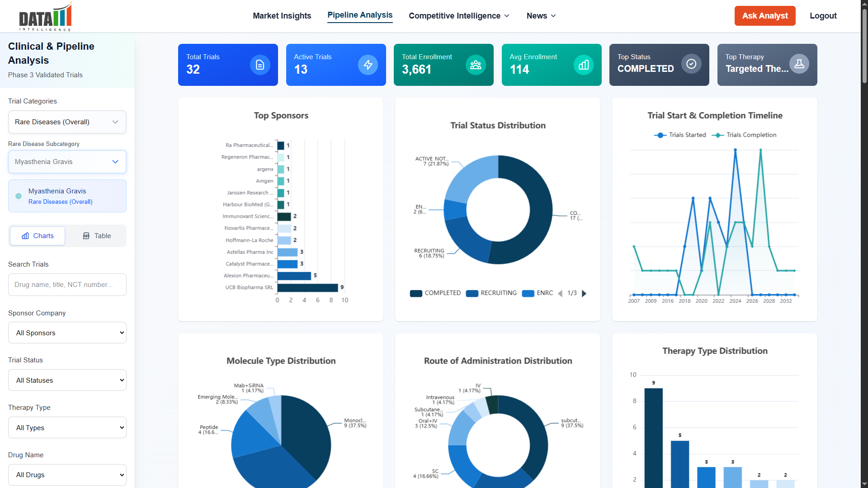Image resolution: width=868 pixels, height=488 pixels.
Task: Click the bar chart icon on Avg Enrollment card
Action: click(x=583, y=65)
